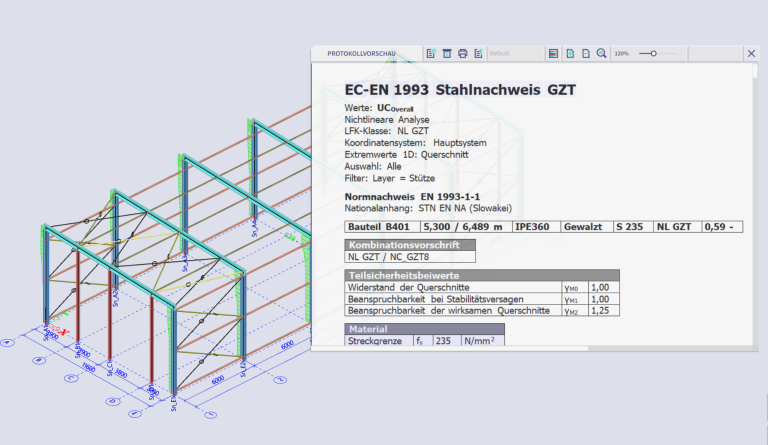This screenshot has width=768, height=445.
Task: Click the trash bin icon in the toolbar
Action: 446,53
